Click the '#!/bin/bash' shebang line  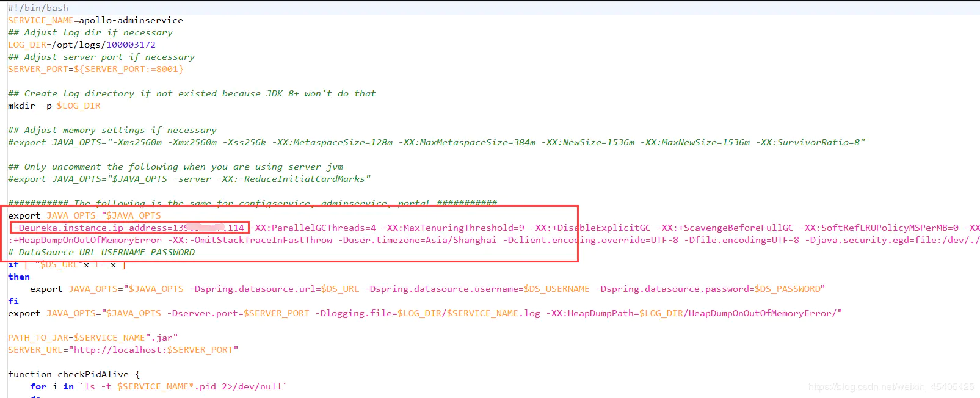pos(38,8)
